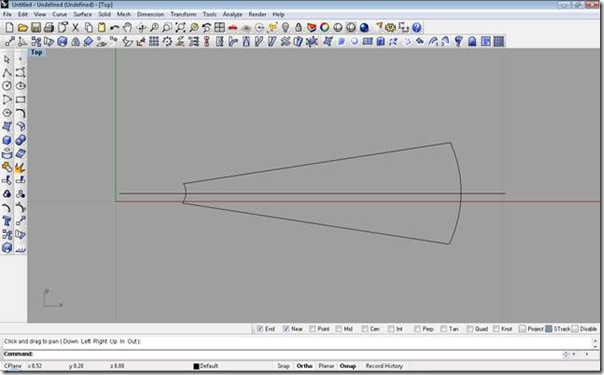This screenshot has height=375, width=604.
Task: Open Help via the blue question mark icon
Action: point(416,27)
